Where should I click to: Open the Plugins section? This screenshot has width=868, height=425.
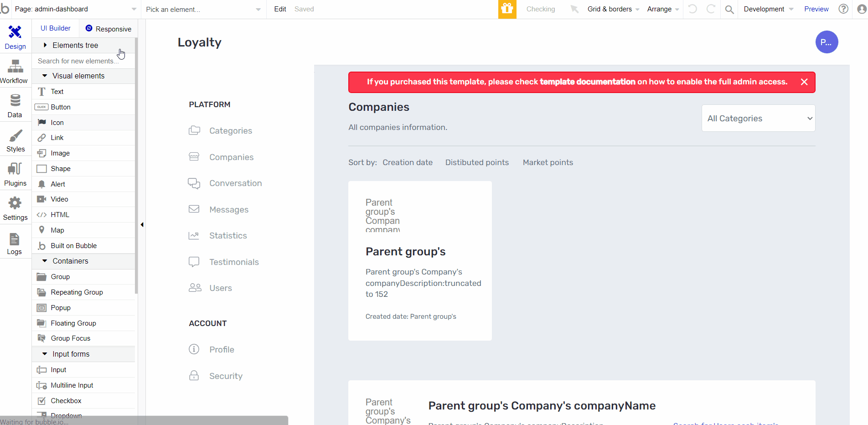(15, 174)
